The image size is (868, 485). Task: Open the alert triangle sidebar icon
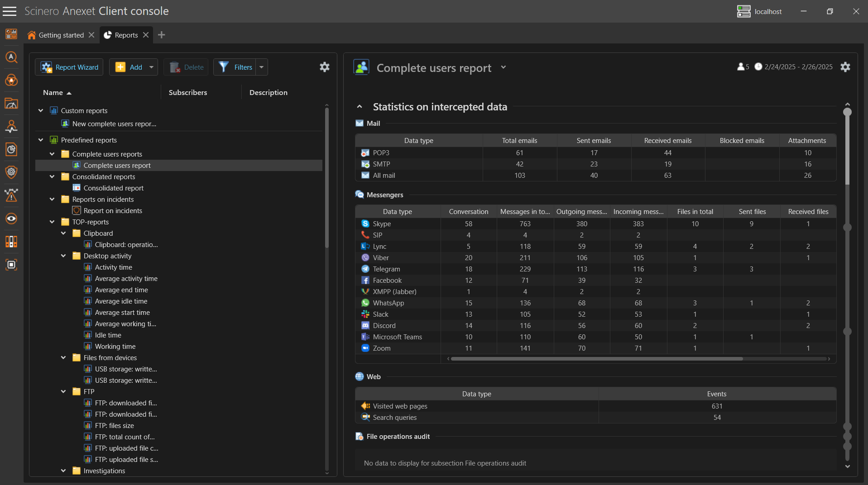coord(11,195)
